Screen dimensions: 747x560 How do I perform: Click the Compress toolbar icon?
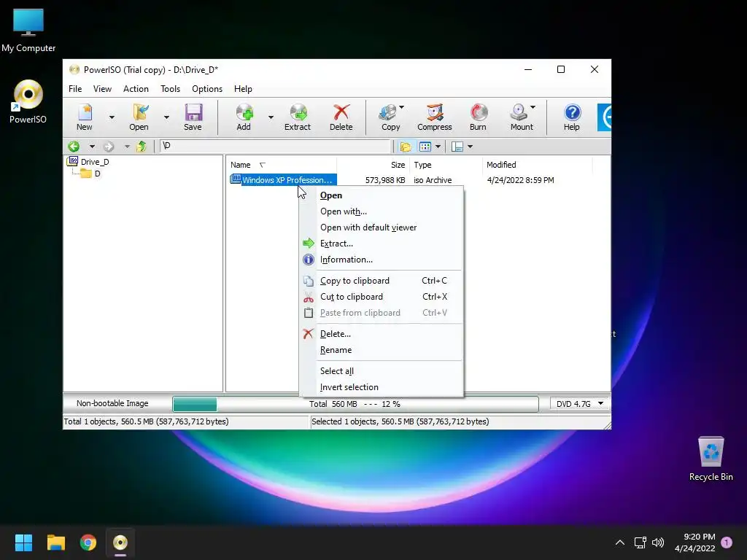click(435, 117)
